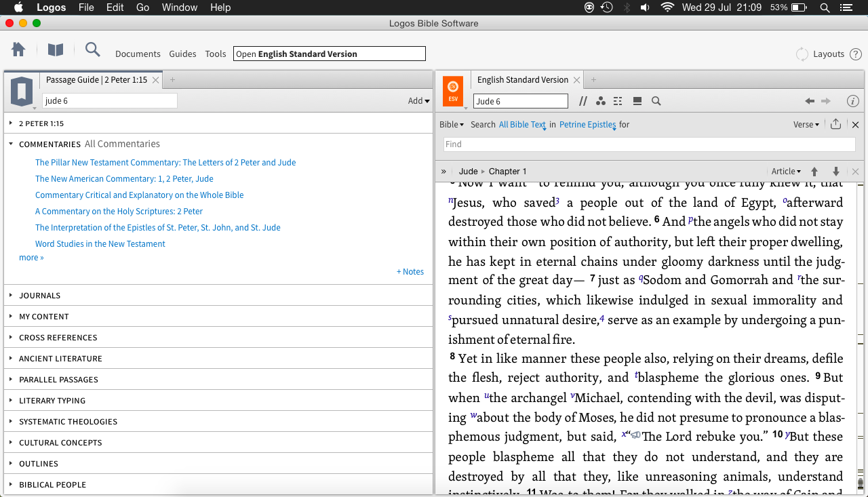Click the 'more »' commentaries link
Image resolution: width=868 pixels, height=497 pixels.
[x=31, y=258]
